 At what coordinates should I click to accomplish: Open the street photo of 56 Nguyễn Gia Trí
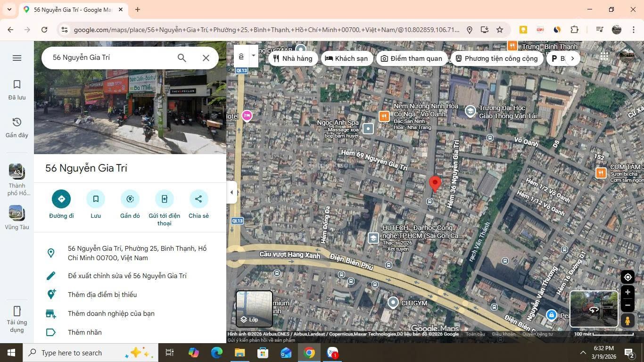(130, 98)
